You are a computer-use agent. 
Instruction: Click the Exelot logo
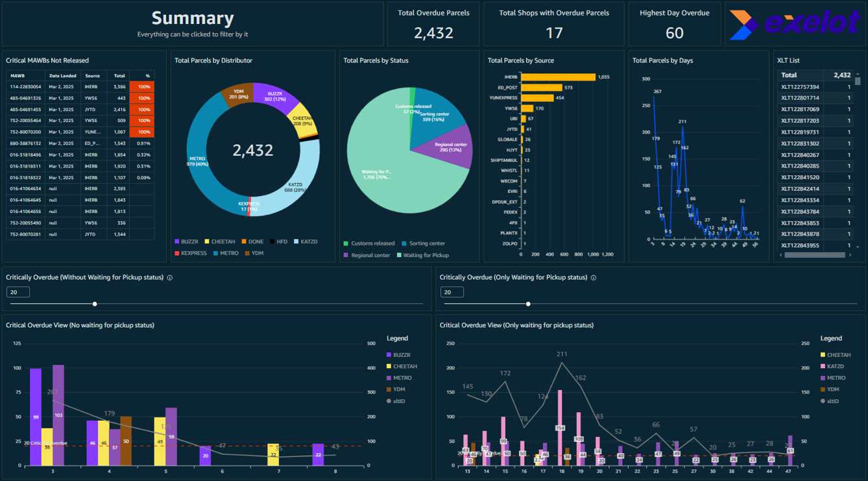tap(795, 25)
